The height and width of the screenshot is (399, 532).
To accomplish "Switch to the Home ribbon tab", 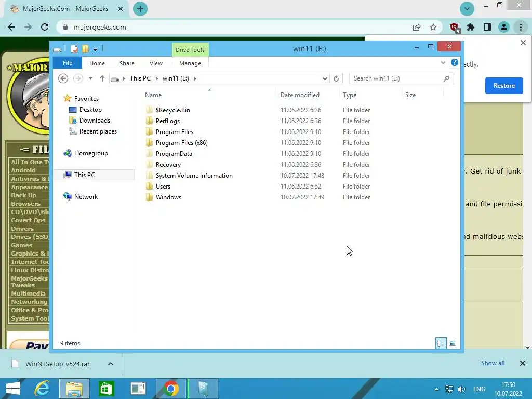I will [x=97, y=63].
